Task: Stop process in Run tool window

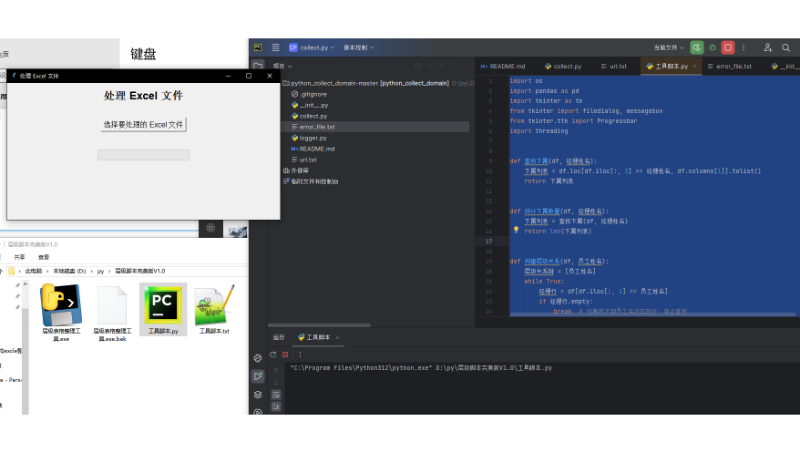Action: [285, 354]
